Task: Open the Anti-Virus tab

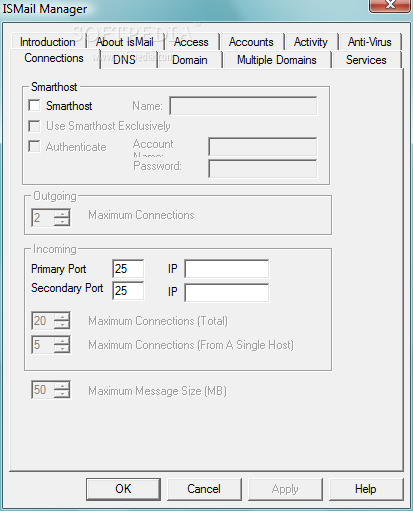Action: (370, 42)
